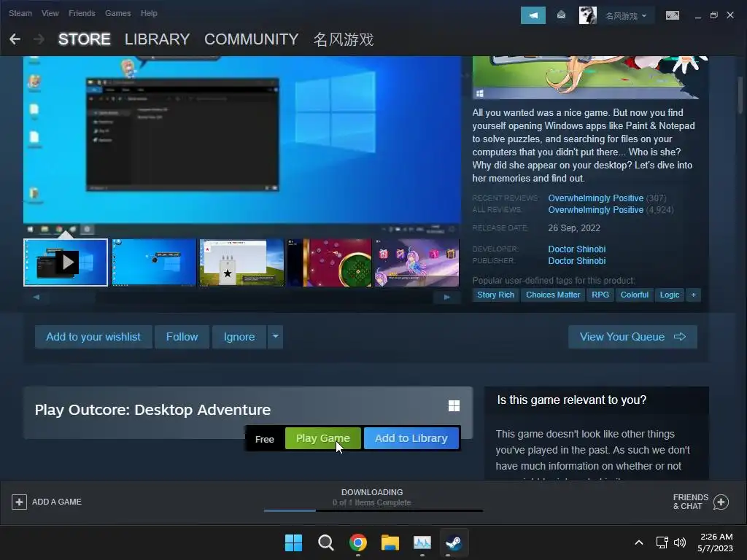The image size is (747, 560).
Task: Click the Story Rich tag
Action: tap(495, 295)
